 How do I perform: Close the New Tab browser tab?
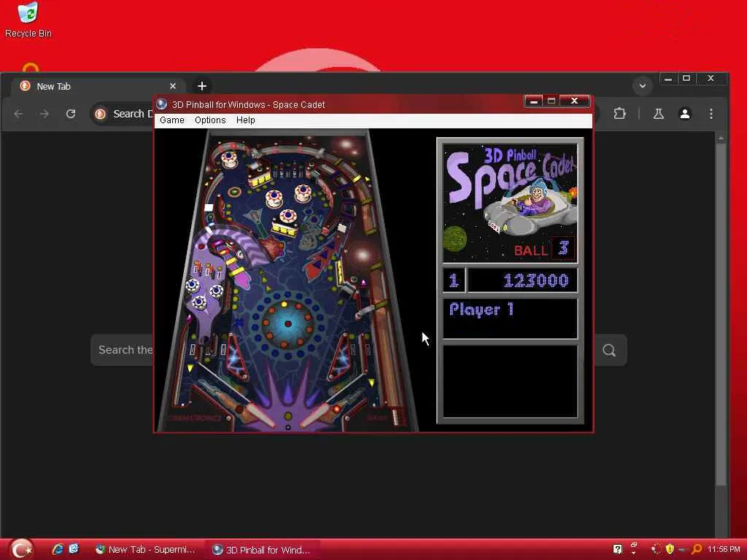point(173,86)
